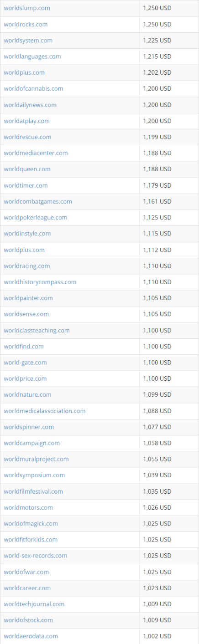
Task: Open worldpokerleague.com entry
Action: (x=36, y=217)
